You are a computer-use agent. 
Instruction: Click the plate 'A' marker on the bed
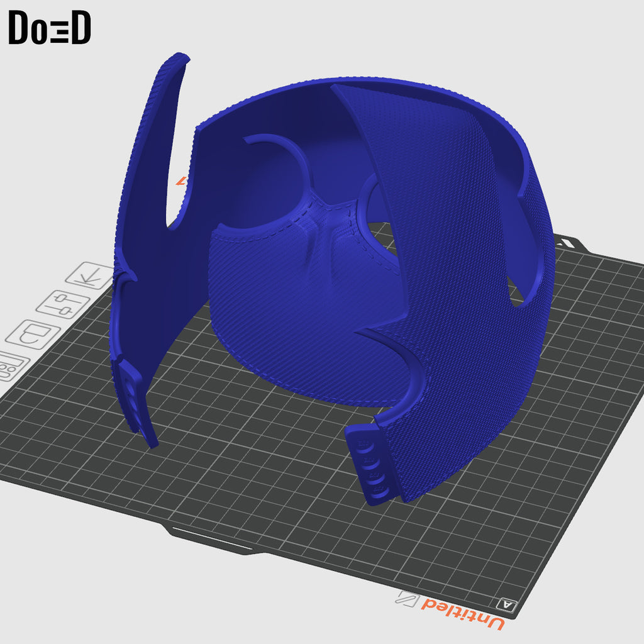click(x=506, y=604)
